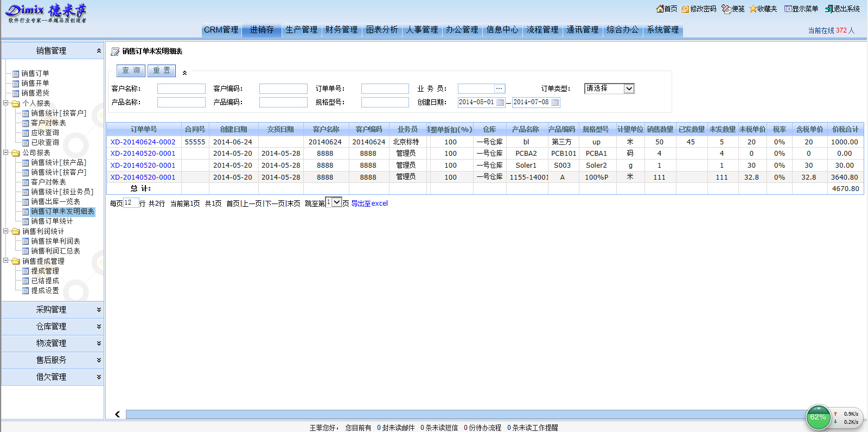Click the 价税合计 column header
868x432 pixels.
coord(845,129)
